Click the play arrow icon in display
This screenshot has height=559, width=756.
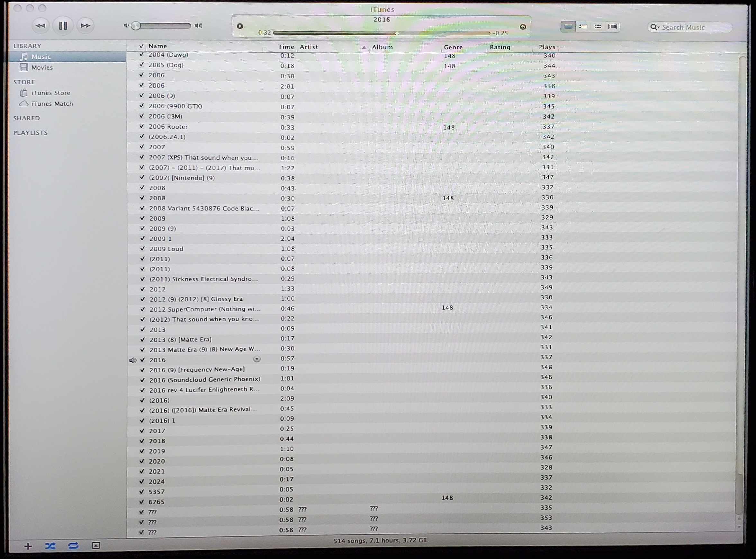[240, 26]
